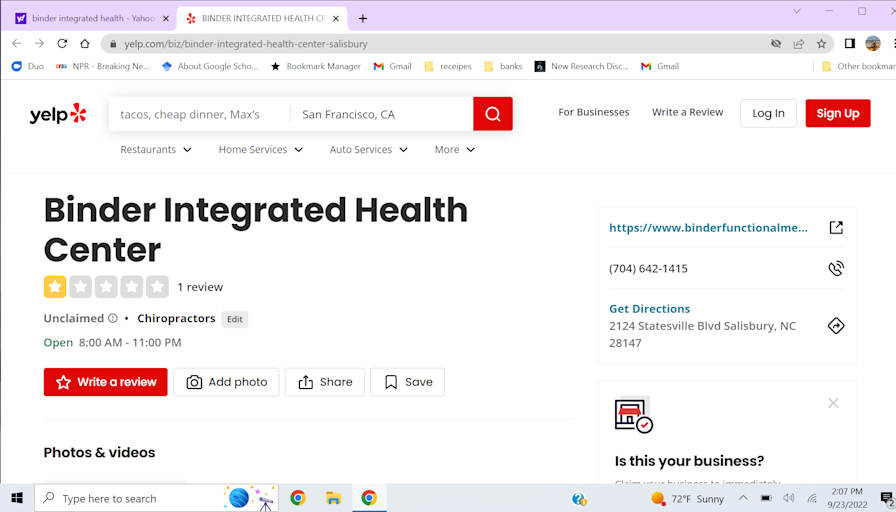
Task: Click the Edit category button
Action: [235, 319]
